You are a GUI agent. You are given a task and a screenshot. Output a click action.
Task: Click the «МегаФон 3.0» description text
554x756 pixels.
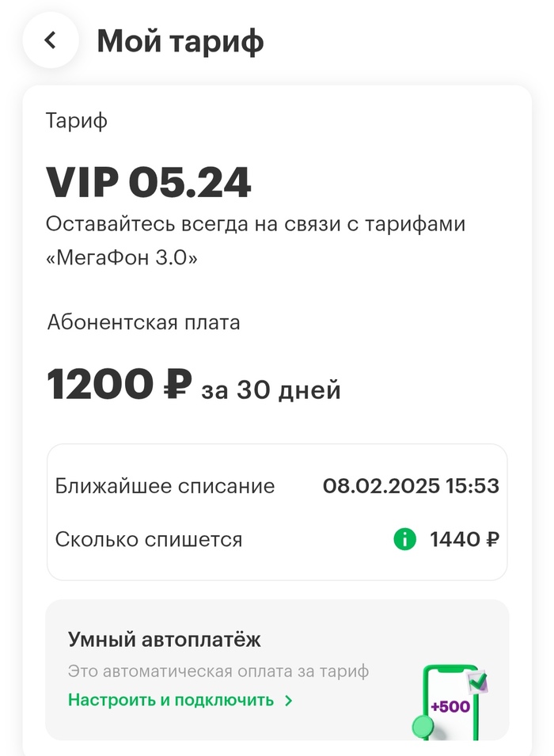tap(121, 259)
